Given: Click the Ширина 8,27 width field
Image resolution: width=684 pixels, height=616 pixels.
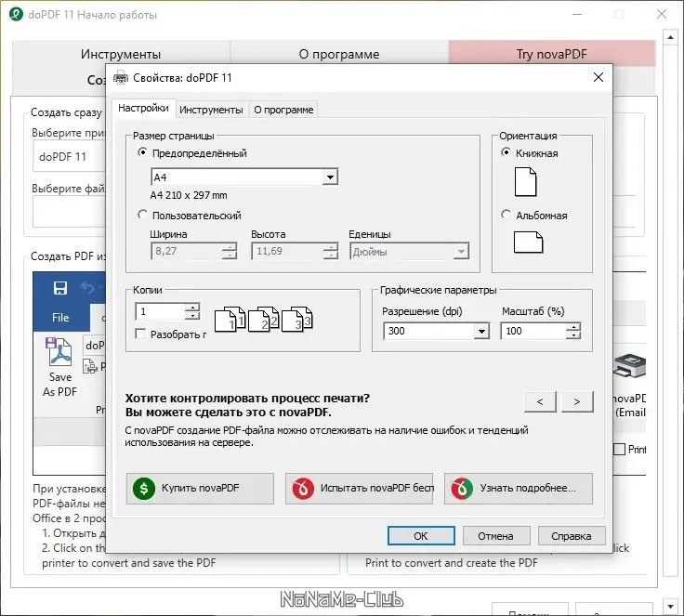Looking at the screenshot, I should click(x=187, y=251).
